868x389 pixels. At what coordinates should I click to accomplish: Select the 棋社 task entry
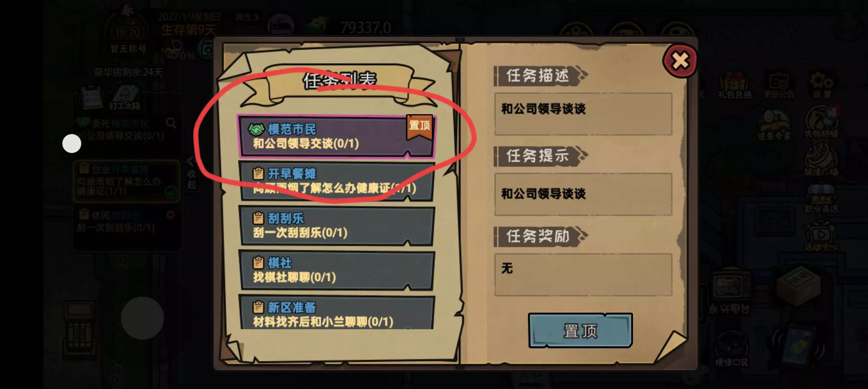[x=336, y=270]
